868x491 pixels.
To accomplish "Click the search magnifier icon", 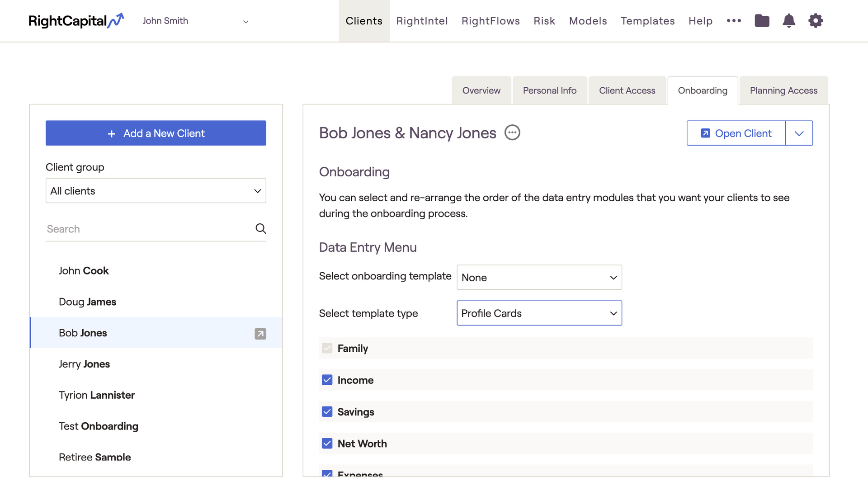I will (x=261, y=229).
